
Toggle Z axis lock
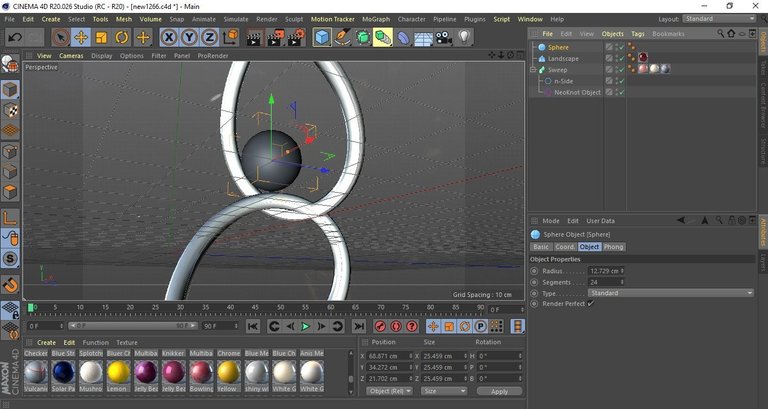pyautogui.click(x=210, y=37)
